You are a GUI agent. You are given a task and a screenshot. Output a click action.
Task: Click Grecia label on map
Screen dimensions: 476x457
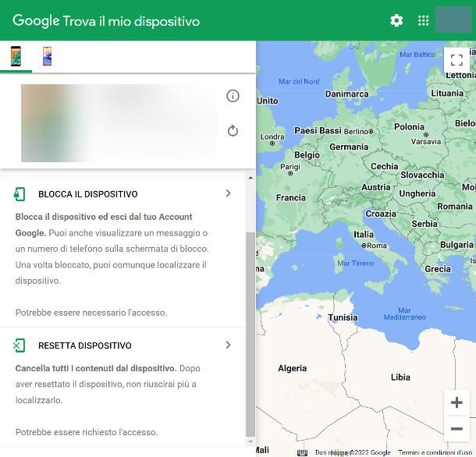(x=438, y=269)
